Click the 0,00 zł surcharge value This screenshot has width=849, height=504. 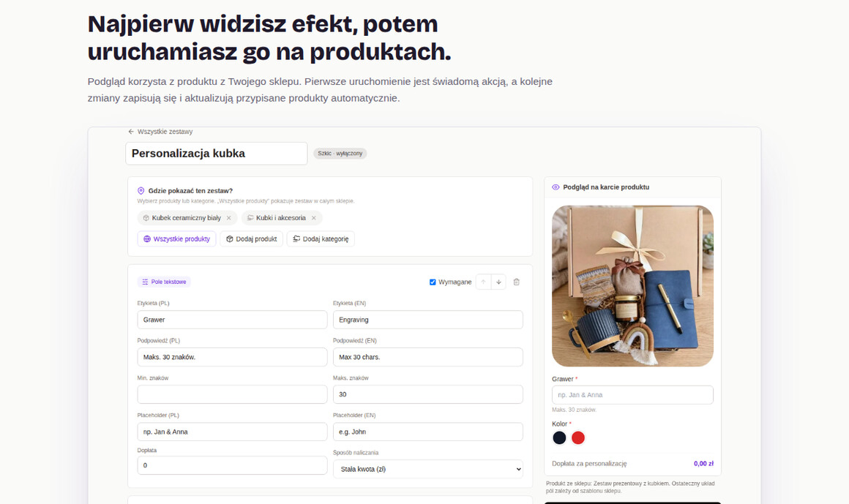[703, 464]
